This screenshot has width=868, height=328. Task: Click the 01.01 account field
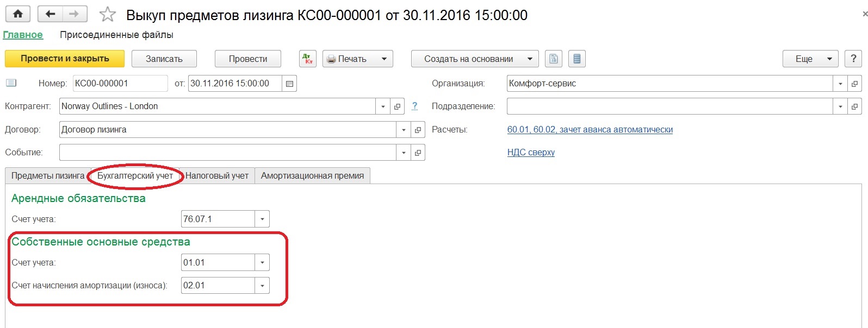[218, 263]
